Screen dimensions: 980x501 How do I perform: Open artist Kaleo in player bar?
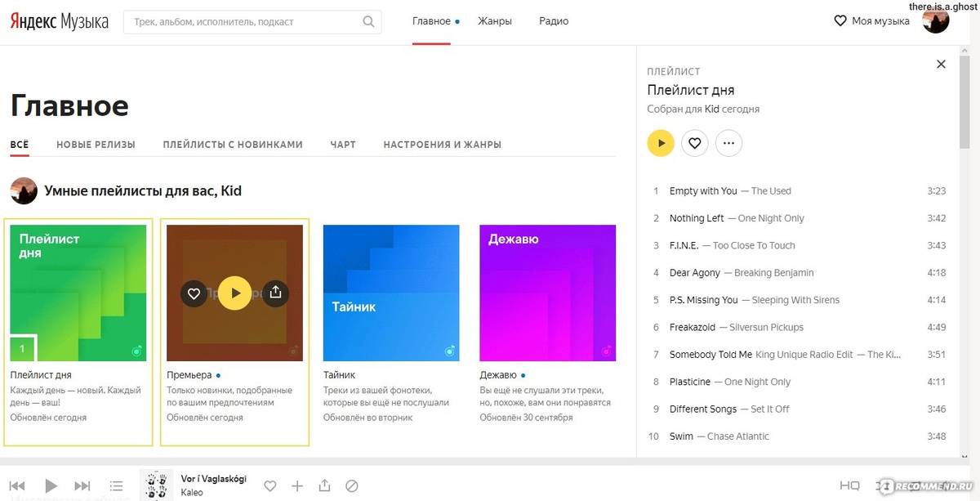(192, 493)
